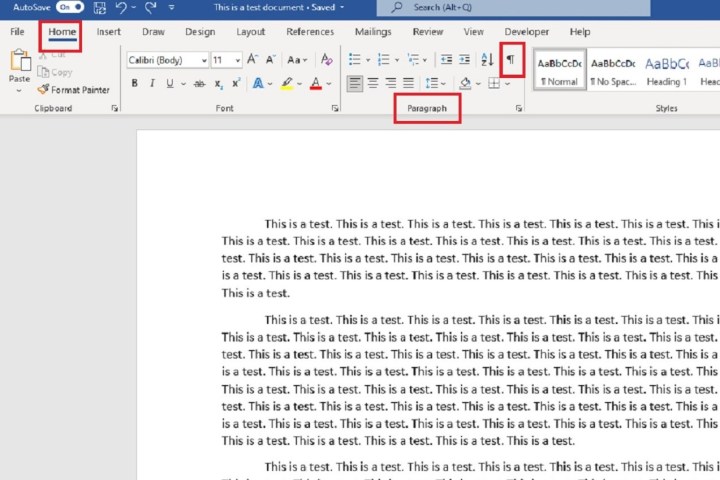Image resolution: width=720 pixels, height=480 pixels.
Task: Click the Save disk icon
Action: pos(99,8)
